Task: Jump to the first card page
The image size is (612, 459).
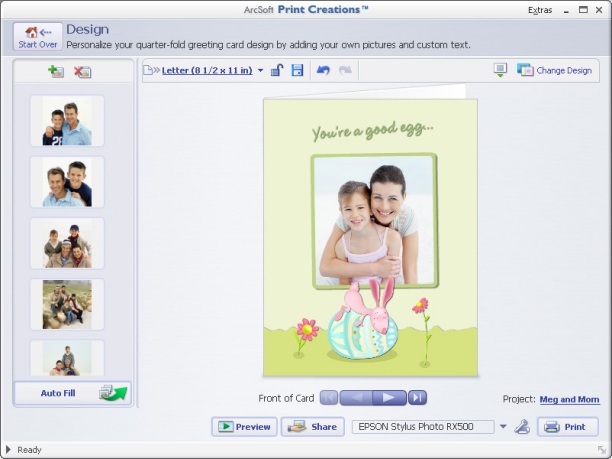Action: tap(329, 398)
